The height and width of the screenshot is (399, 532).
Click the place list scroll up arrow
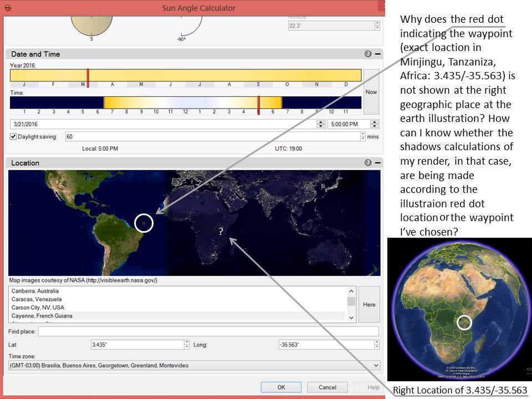point(351,291)
